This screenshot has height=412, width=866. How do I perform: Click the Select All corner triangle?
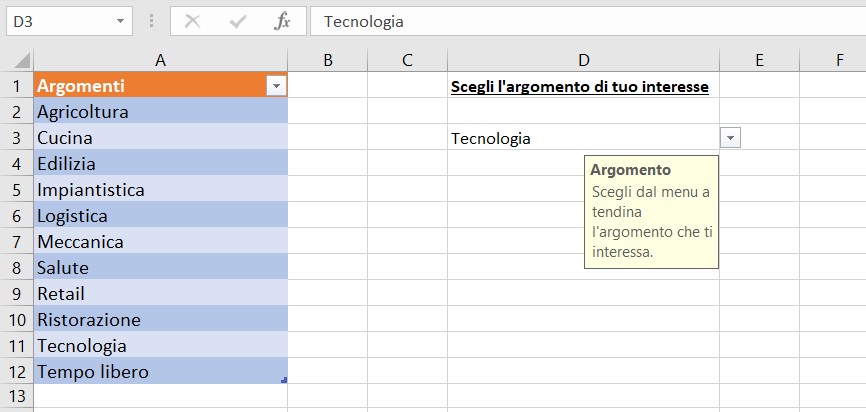coord(17,60)
